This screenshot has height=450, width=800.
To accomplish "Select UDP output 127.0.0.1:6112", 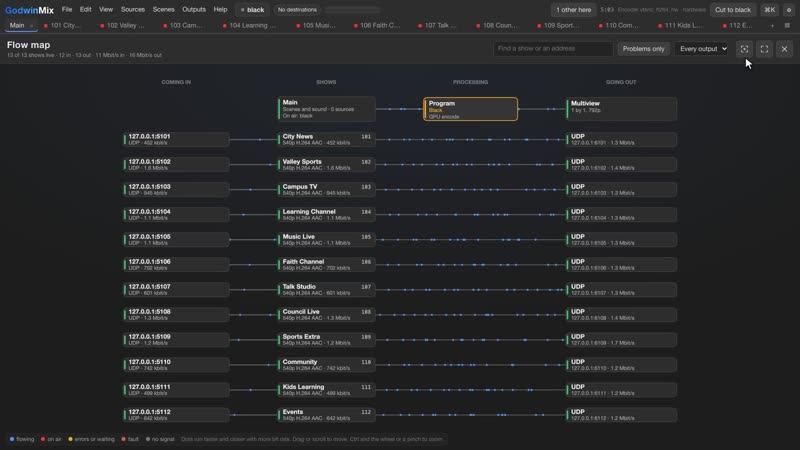I will [621, 414].
